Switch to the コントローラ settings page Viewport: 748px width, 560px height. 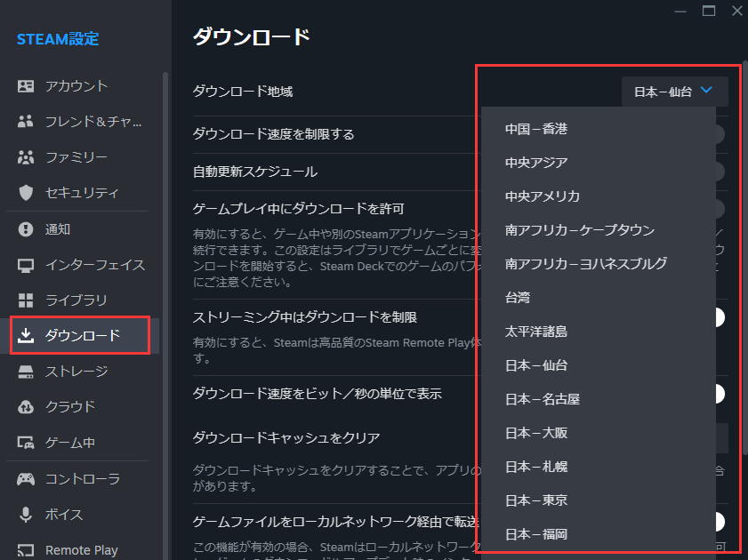(x=82, y=479)
